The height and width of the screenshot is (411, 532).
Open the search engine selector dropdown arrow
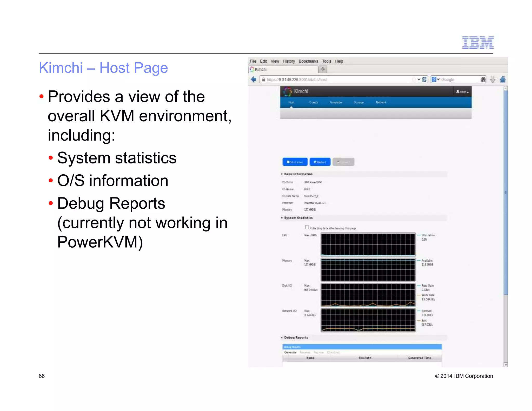[438, 79]
